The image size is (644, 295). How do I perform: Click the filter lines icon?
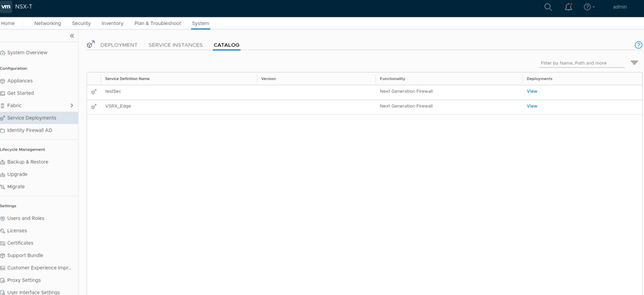point(635,63)
